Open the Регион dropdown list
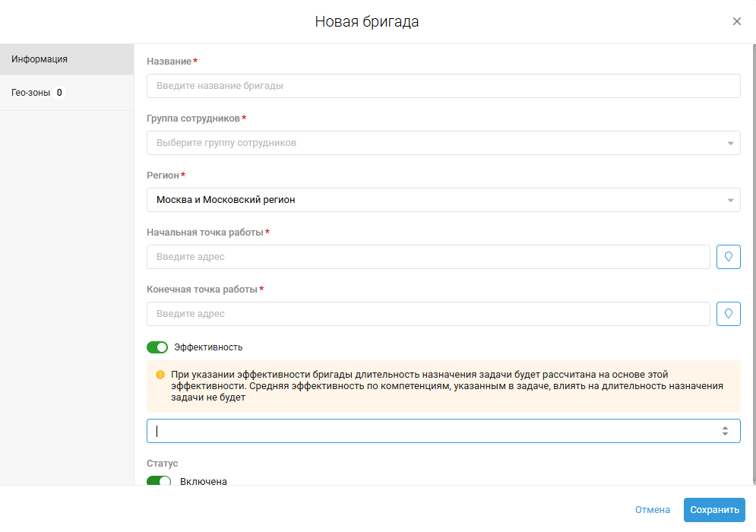 pos(443,200)
